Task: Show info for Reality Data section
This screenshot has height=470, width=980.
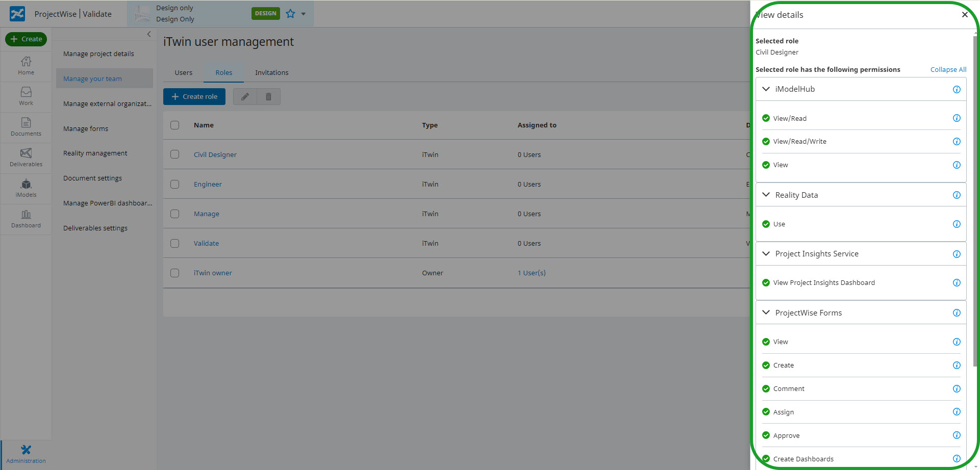Action: click(957, 195)
